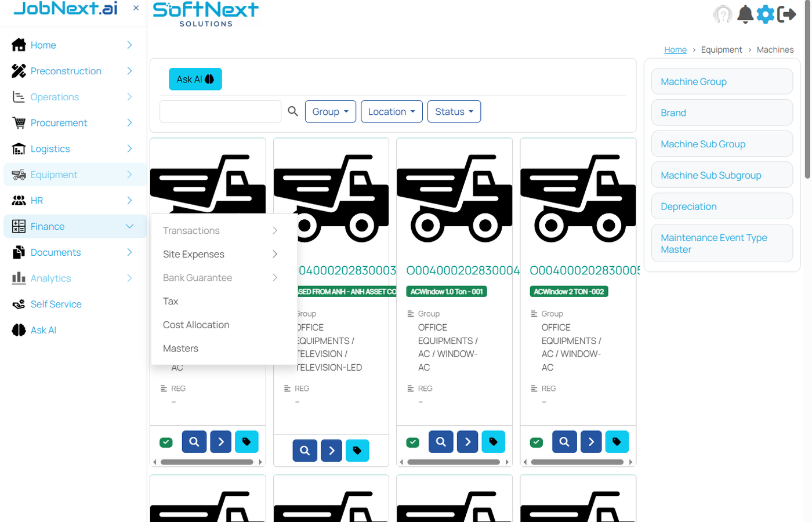Toggle the green checkbox on the first machine card
Viewport: 812px width, 522px height.
pyautogui.click(x=166, y=443)
